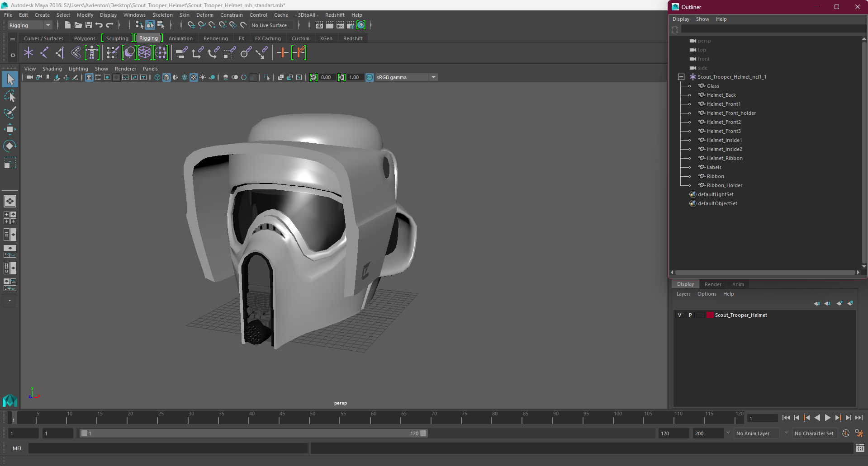Screen dimensions: 868x466
Task: Click the Outliner search field
Action: coord(773,29)
